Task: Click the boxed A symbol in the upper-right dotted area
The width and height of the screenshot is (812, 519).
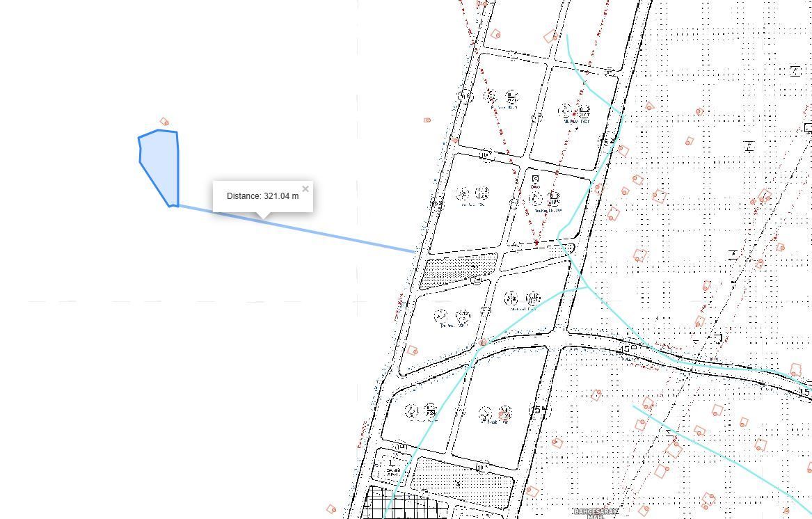Action: [x=795, y=71]
